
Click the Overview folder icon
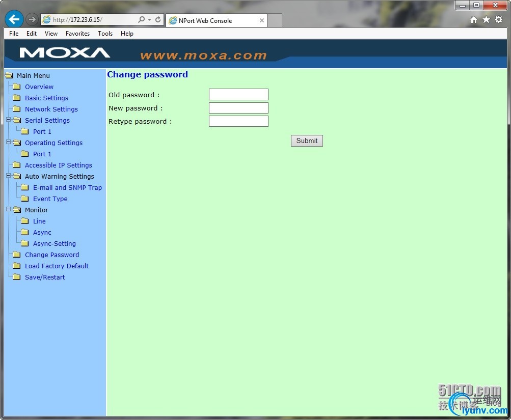pos(17,87)
